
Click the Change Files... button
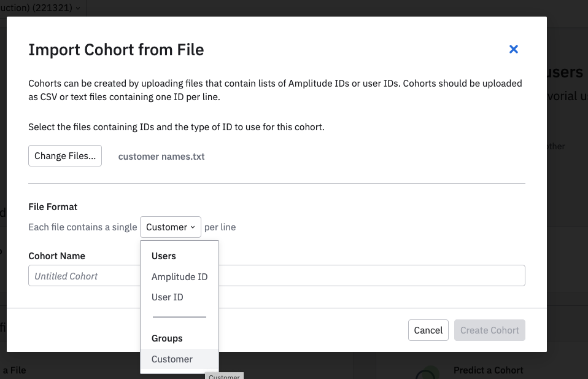(65, 156)
